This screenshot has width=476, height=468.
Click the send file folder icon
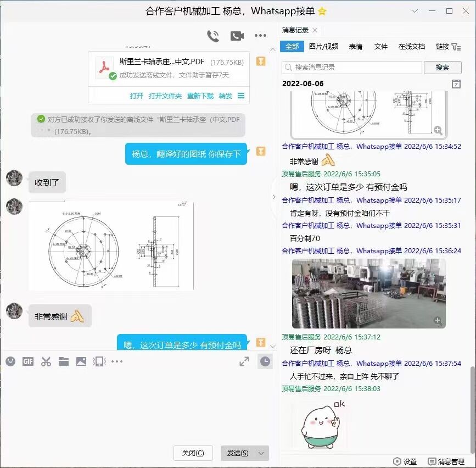[64, 361]
